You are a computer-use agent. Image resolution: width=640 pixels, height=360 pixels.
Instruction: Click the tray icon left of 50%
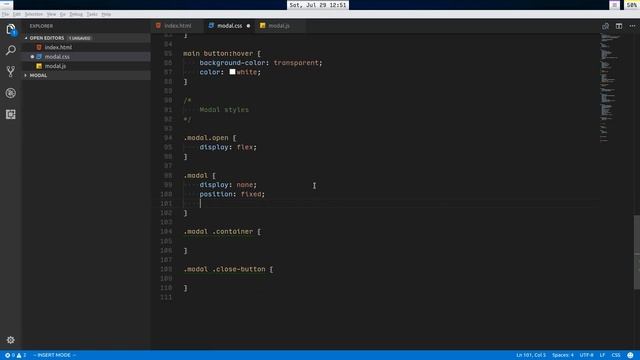click(x=614, y=5)
